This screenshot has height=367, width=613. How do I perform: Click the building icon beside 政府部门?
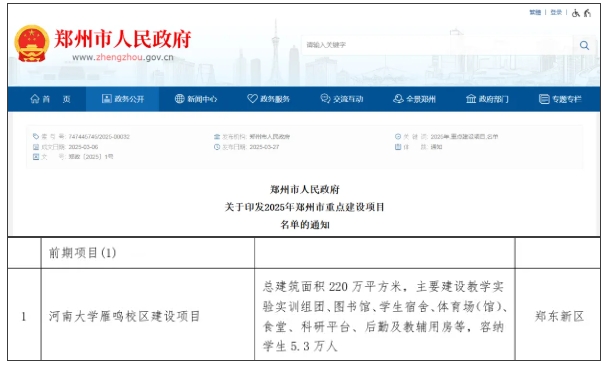coord(471,98)
